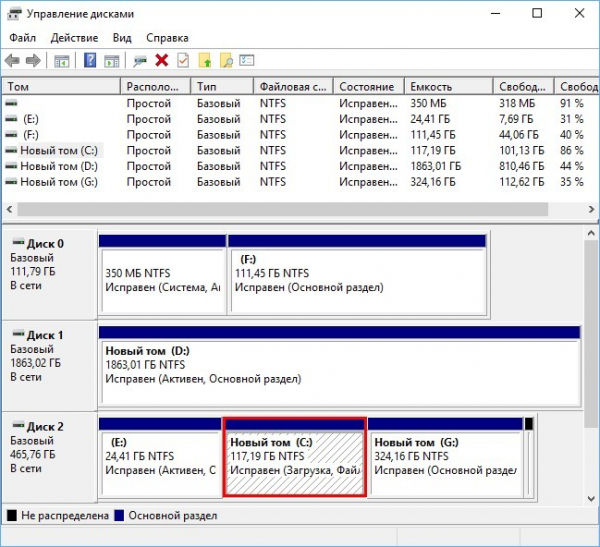
Task: Click the 44,06 ГБ free space cell
Action: click(518, 135)
